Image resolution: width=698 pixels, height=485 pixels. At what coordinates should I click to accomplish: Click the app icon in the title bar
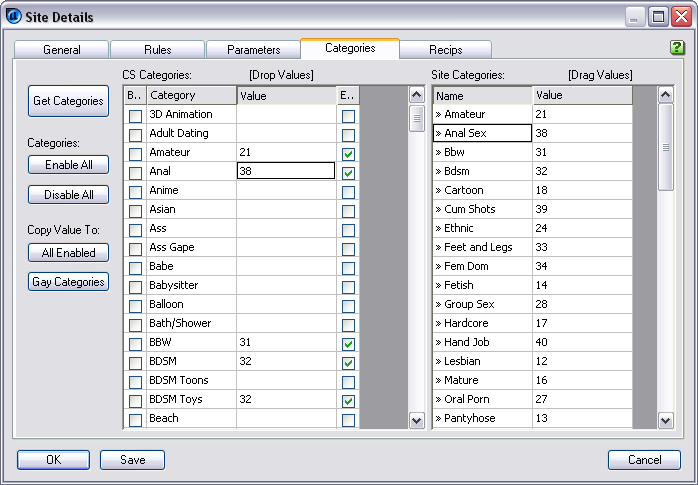click(15, 16)
